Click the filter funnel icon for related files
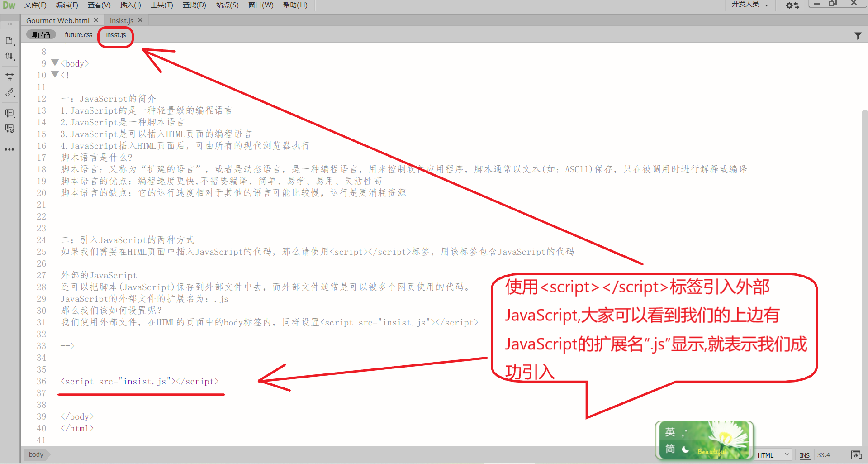The image size is (868, 464). tap(858, 36)
